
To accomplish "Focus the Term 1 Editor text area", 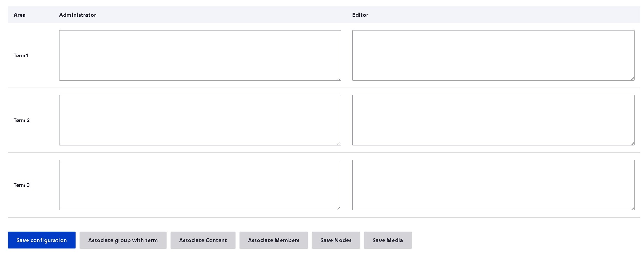I will tap(493, 55).
